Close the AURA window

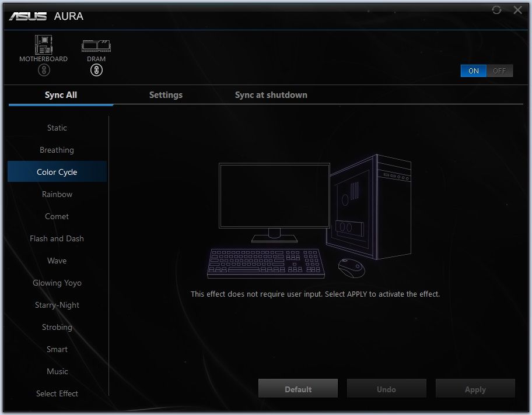click(x=518, y=10)
